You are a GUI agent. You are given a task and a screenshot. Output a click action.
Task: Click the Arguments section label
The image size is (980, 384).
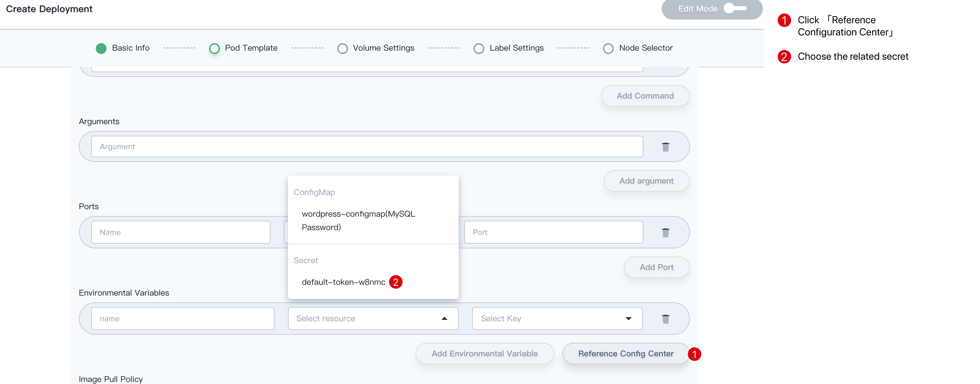pos(98,121)
